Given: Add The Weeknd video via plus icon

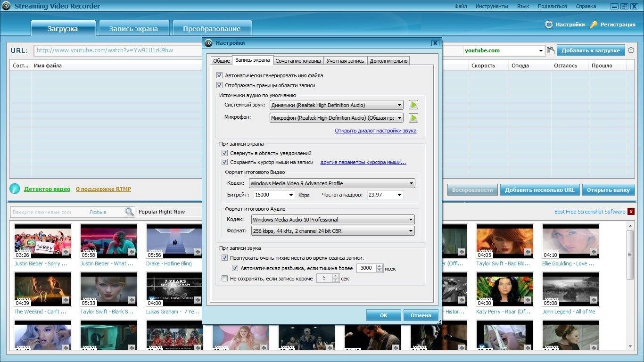Looking at the screenshot, I should pos(66,300).
